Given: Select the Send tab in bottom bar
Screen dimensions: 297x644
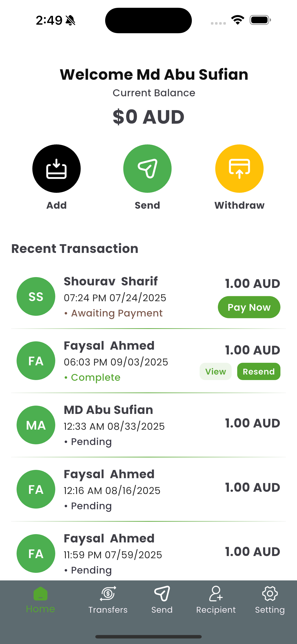Looking at the screenshot, I should [x=162, y=600].
